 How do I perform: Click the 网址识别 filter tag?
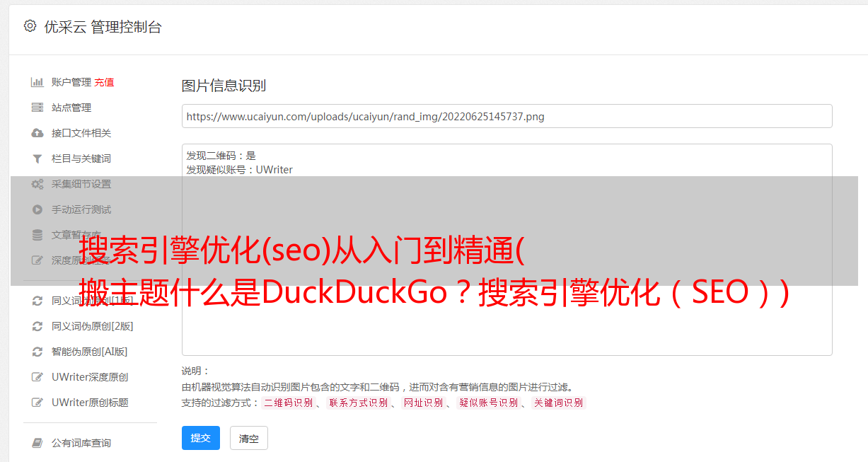(423, 403)
